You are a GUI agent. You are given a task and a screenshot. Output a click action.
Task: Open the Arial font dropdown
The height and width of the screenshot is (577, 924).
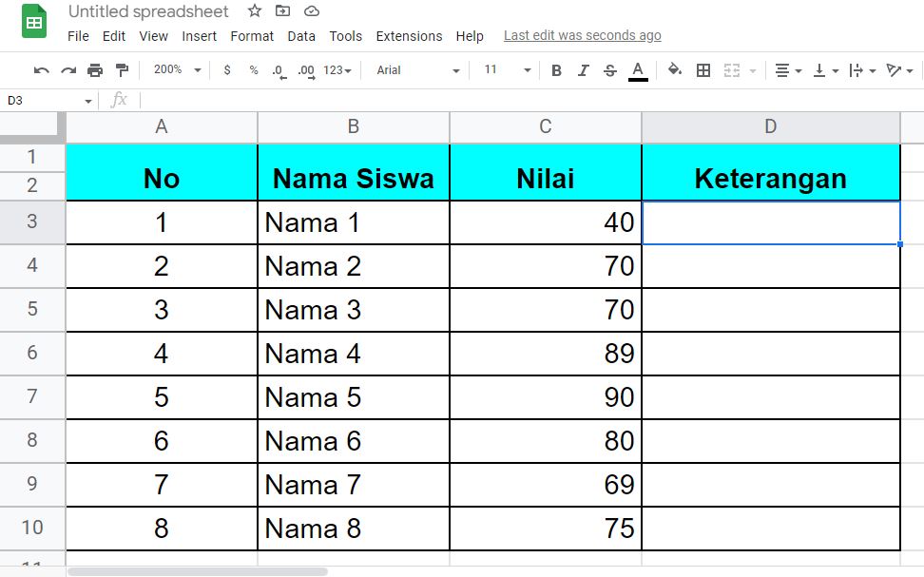[x=418, y=70]
